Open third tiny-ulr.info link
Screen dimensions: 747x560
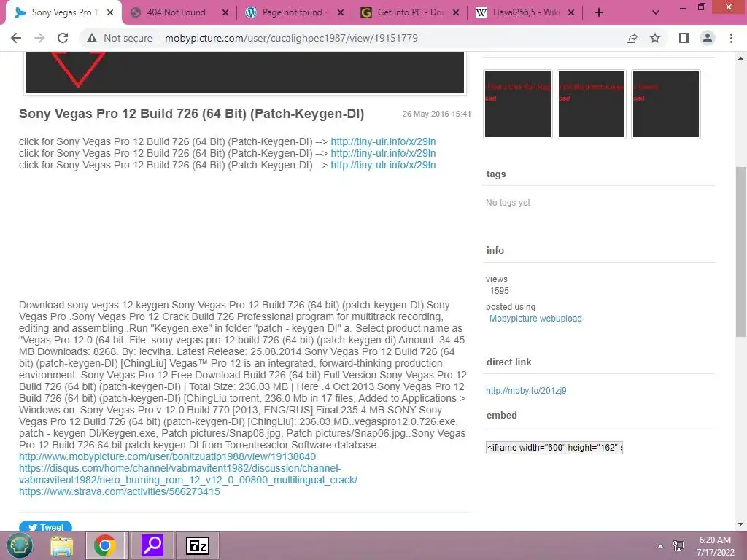pyautogui.click(x=383, y=165)
